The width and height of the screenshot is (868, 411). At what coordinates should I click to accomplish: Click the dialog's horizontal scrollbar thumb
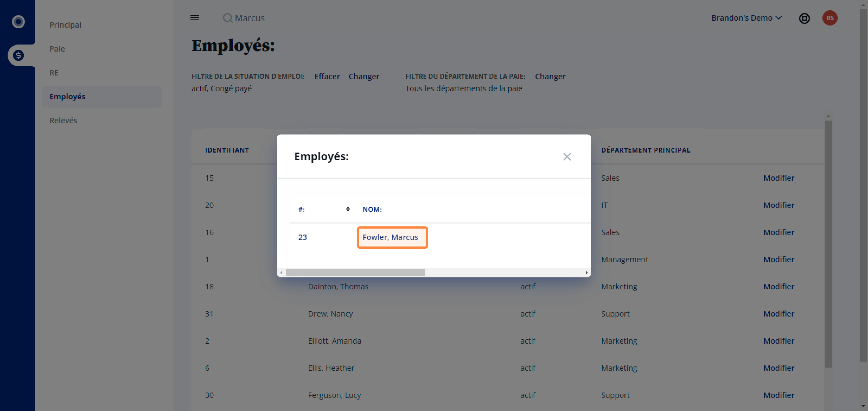355,272
